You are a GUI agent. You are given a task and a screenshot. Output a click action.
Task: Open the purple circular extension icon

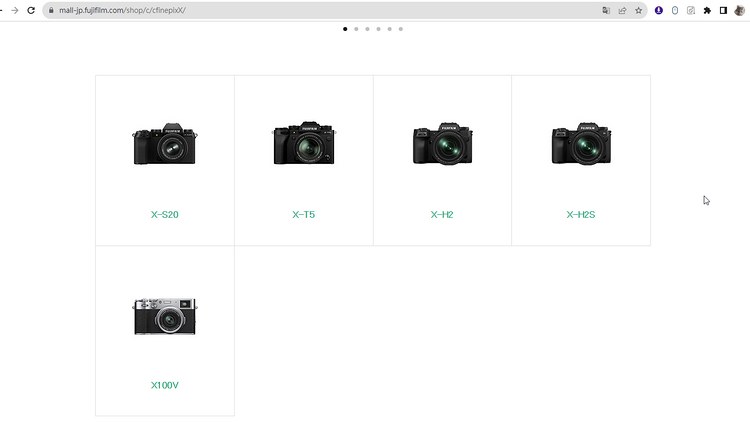pyautogui.click(x=659, y=10)
